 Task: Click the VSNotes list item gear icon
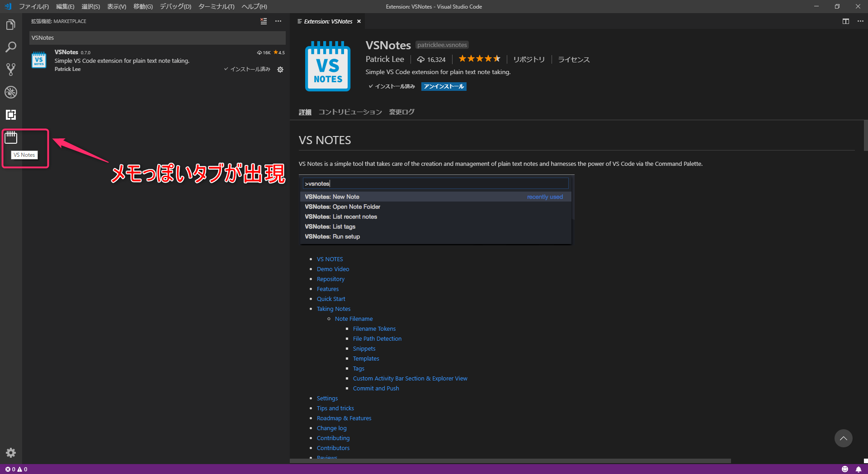(280, 70)
